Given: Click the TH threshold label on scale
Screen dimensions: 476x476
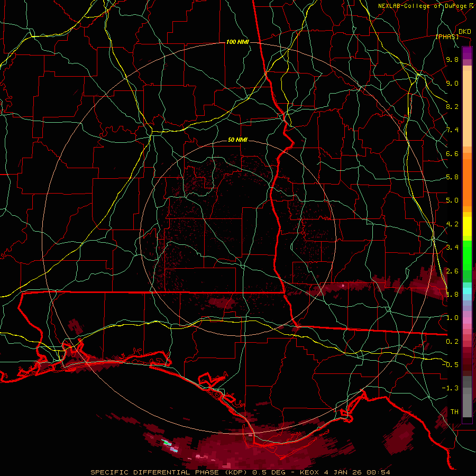Looking at the screenshot, I should pos(454,412).
